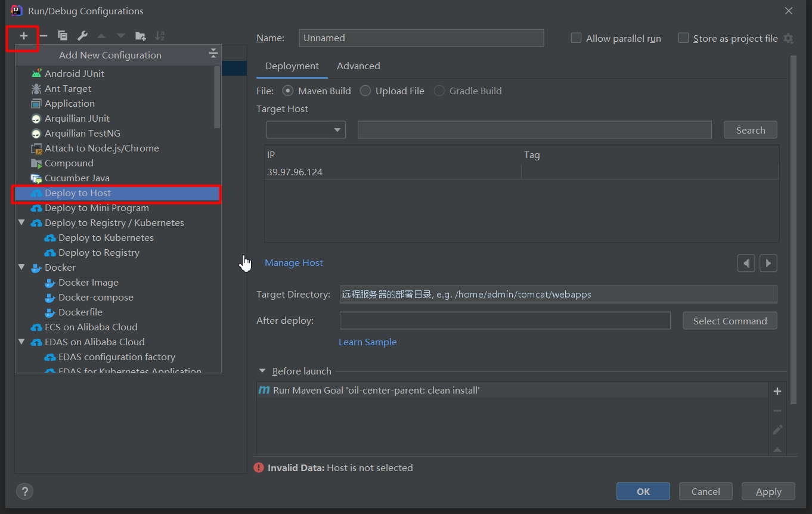The width and height of the screenshot is (812, 514).
Task: Choose Application configuration type
Action: click(x=118, y=103)
